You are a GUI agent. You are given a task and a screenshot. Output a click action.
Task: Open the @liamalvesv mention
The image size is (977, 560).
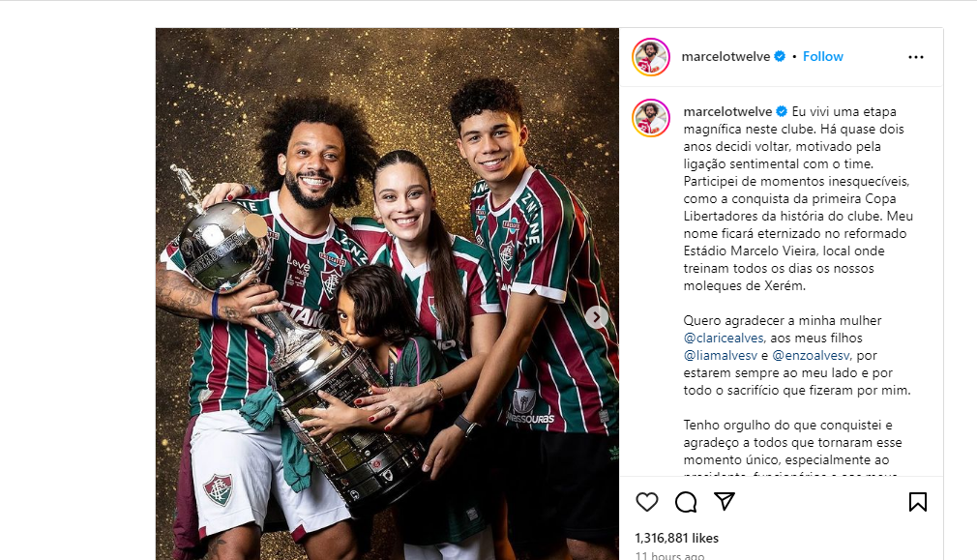721,356
